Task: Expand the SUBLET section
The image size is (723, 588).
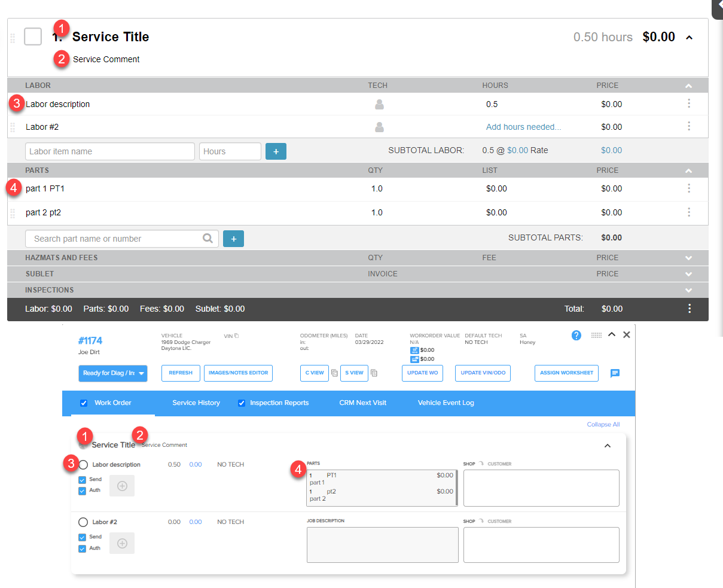Action: tap(688, 274)
